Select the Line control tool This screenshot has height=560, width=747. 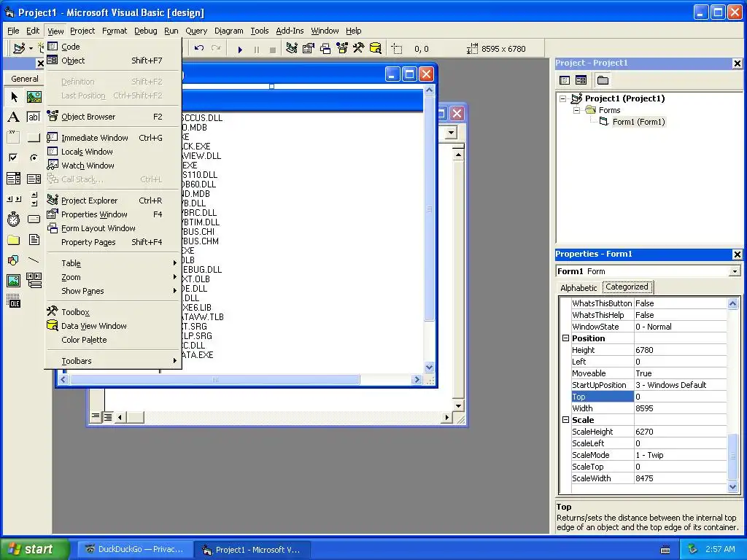tap(34, 260)
